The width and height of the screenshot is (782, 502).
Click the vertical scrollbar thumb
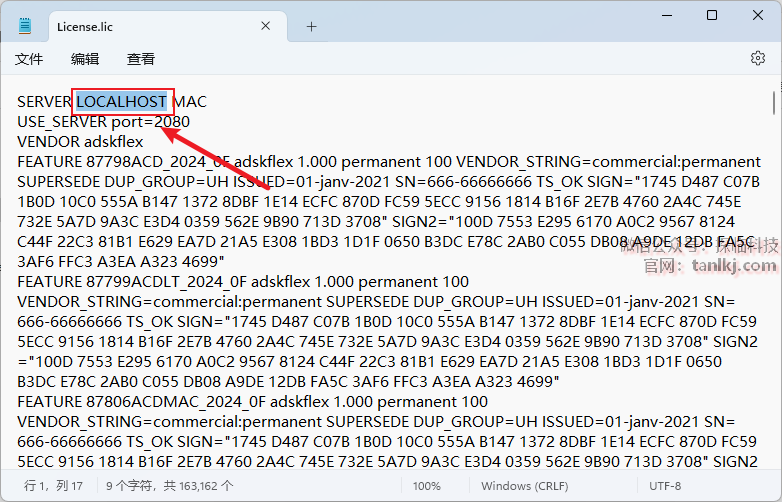point(774,103)
